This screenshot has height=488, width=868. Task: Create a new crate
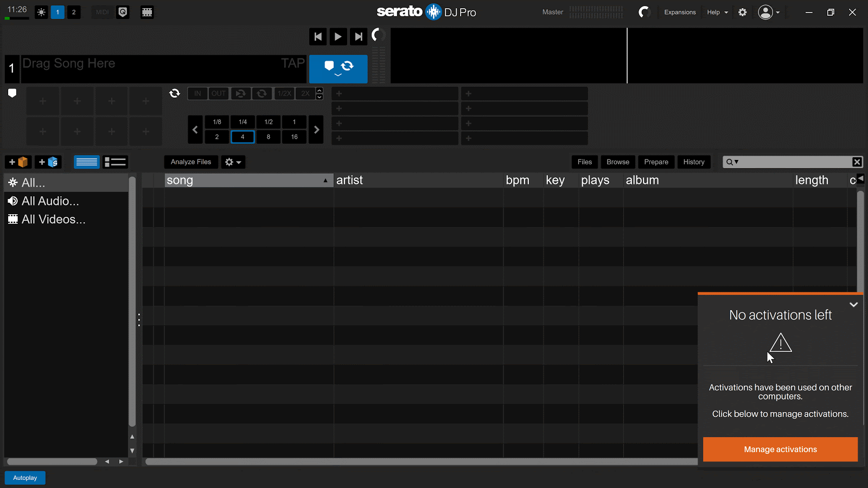18,162
